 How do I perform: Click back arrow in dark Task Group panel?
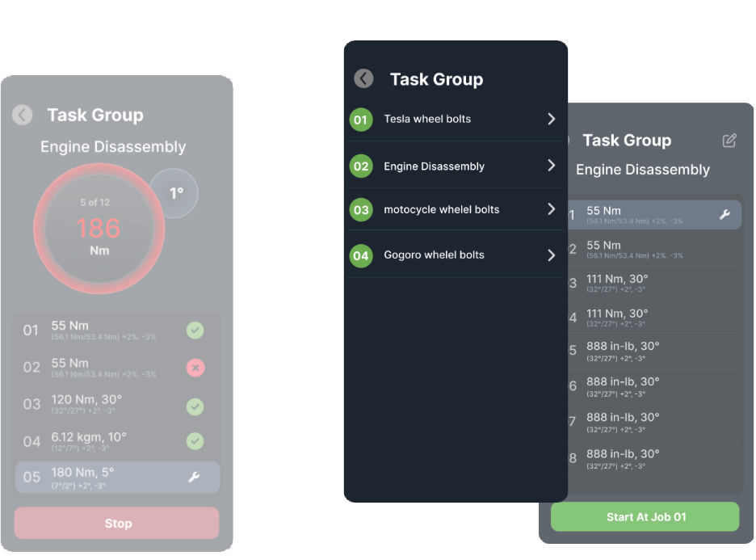[x=363, y=78]
